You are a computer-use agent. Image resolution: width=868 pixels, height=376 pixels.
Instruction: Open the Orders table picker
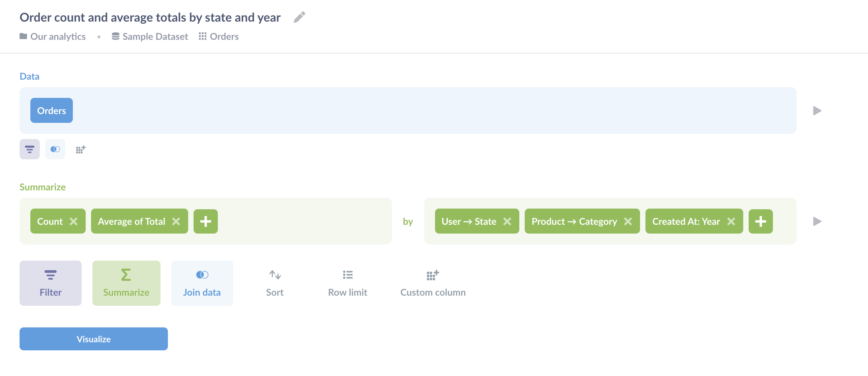click(52, 111)
